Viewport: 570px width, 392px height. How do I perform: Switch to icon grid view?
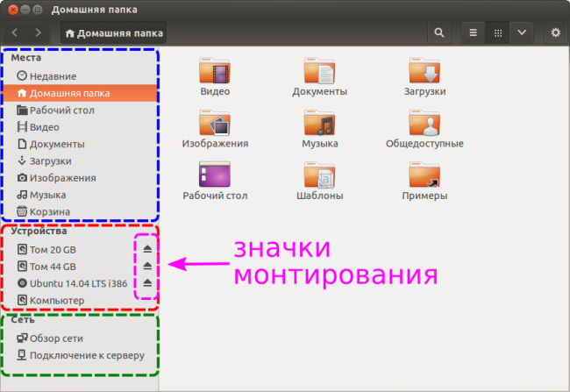point(498,32)
